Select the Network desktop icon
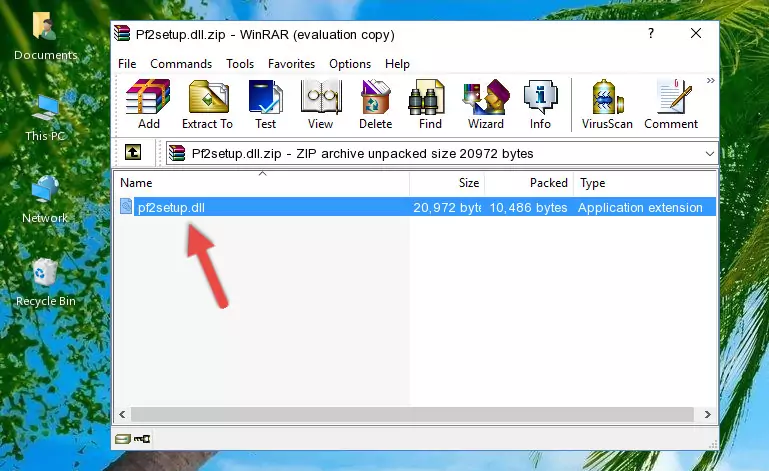Viewport: 769px width, 471px height. coord(45,200)
